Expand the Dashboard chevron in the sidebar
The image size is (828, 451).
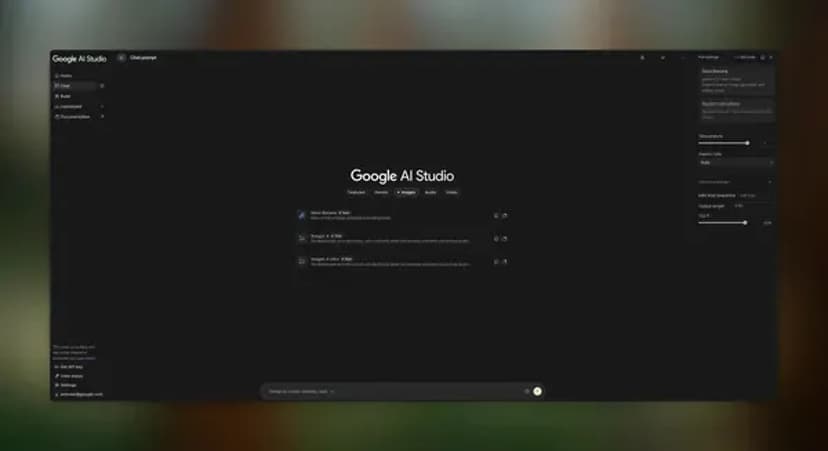click(102, 106)
